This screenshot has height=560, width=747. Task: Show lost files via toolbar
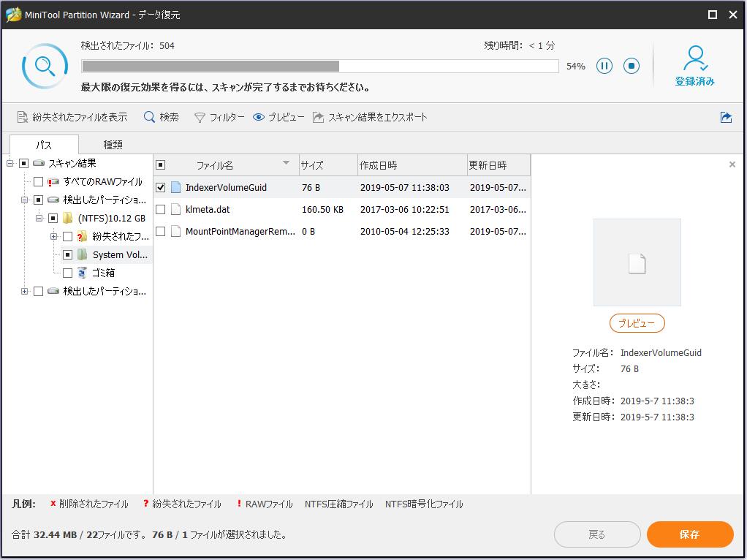[72, 117]
